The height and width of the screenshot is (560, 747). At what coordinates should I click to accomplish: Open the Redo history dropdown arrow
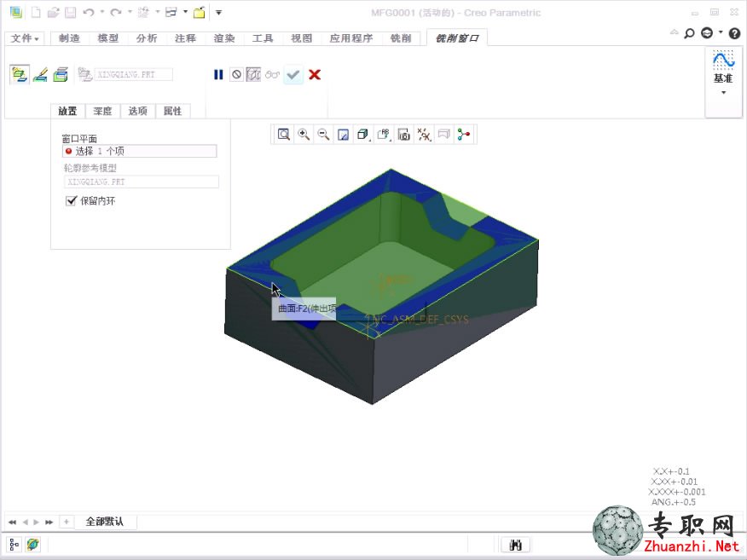[x=129, y=12]
